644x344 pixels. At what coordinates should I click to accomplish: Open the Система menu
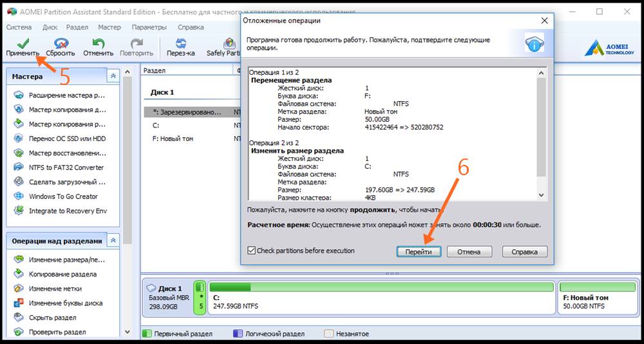[x=19, y=27]
